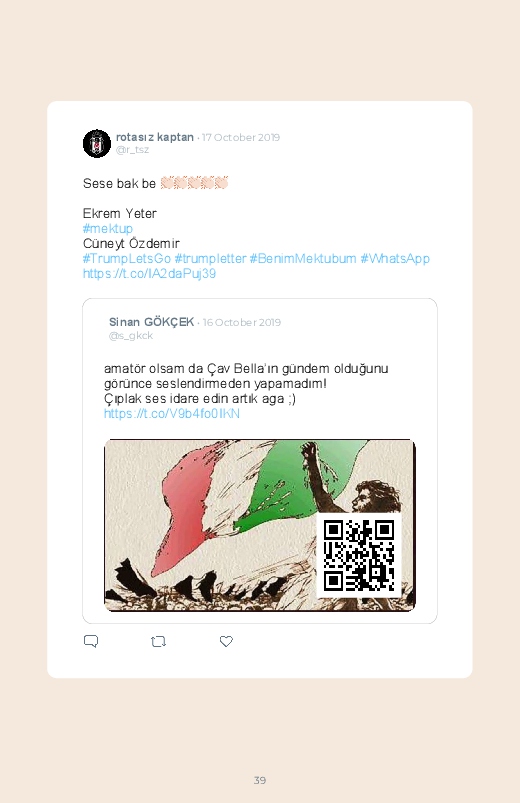Open the #WhatsApp hashtag
This screenshot has width=520, height=803.
pos(395,259)
